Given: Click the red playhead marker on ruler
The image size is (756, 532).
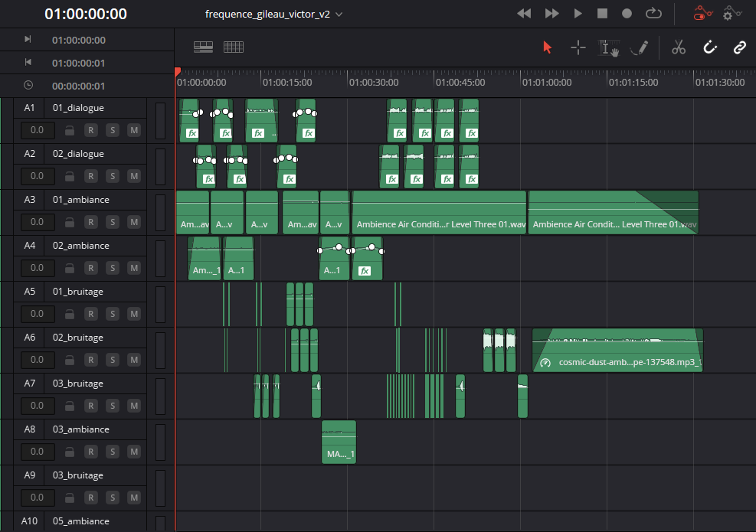Looking at the screenshot, I should [178, 72].
